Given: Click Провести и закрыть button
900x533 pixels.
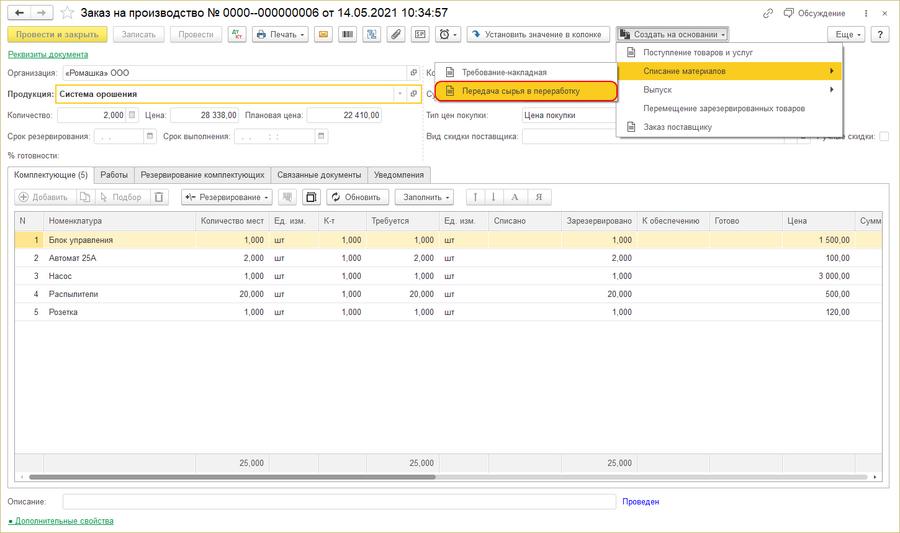Looking at the screenshot, I should click(x=57, y=34).
